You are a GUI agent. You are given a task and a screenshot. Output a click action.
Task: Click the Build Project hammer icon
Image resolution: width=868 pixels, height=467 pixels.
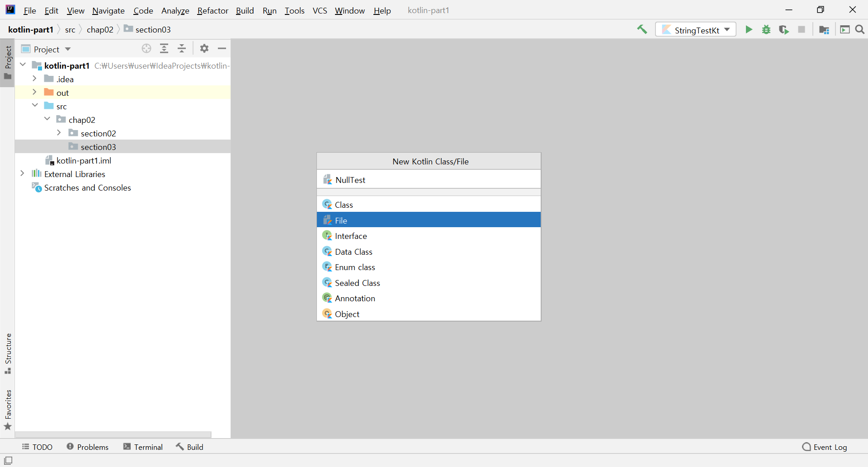coord(642,30)
